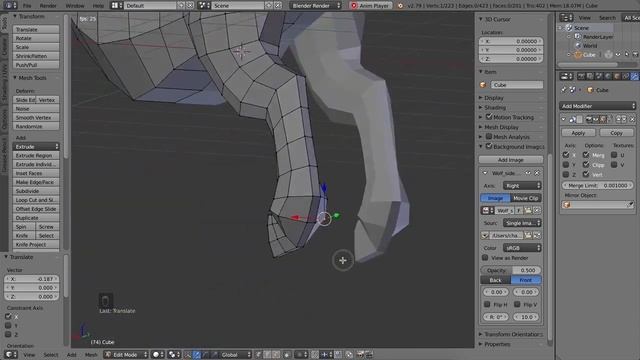Open the render camera tab in Properties

pyautogui.click(x=581, y=76)
